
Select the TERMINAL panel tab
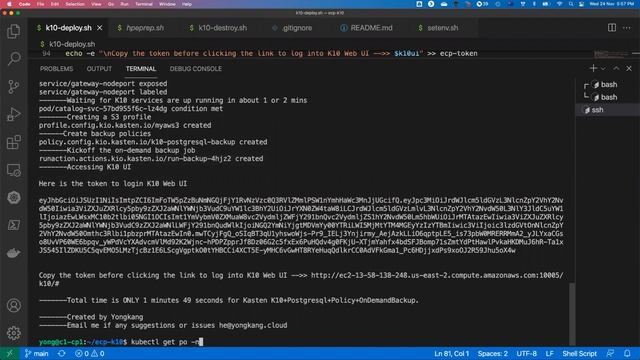(141, 69)
